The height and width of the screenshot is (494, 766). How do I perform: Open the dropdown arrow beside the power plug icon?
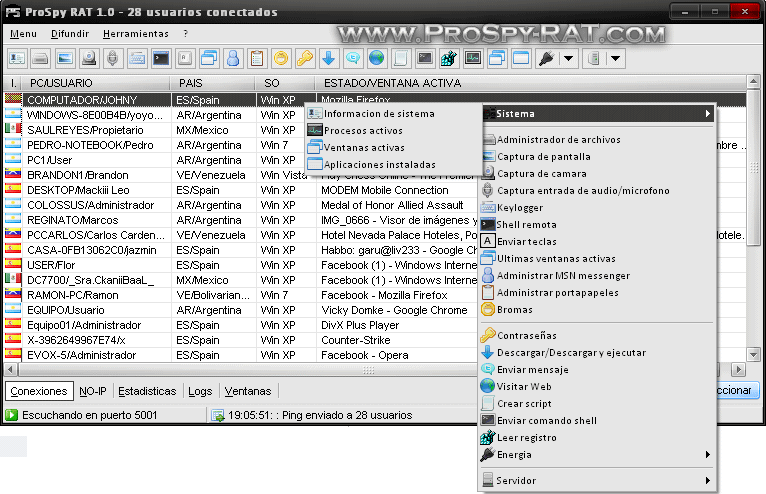[568, 59]
